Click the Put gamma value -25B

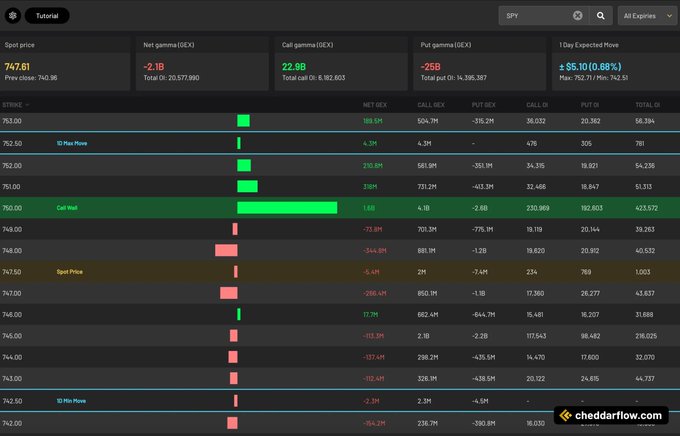pyautogui.click(x=430, y=67)
